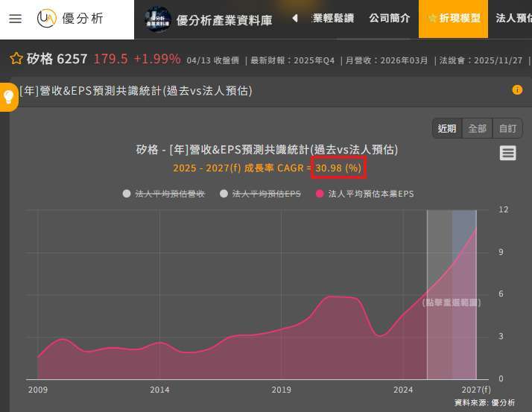Add 矽格 to favorites with star
Image resolution: width=532 pixels, height=412 pixels.
click(x=16, y=59)
